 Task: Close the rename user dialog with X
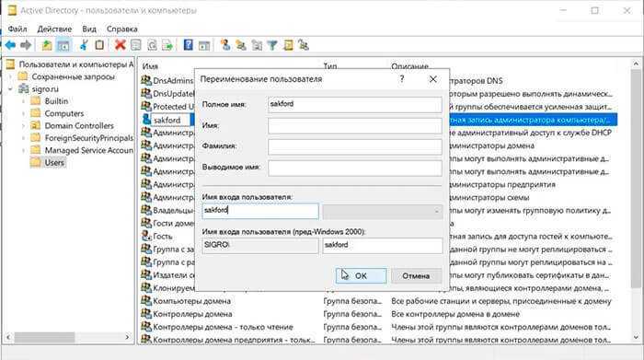(433, 79)
